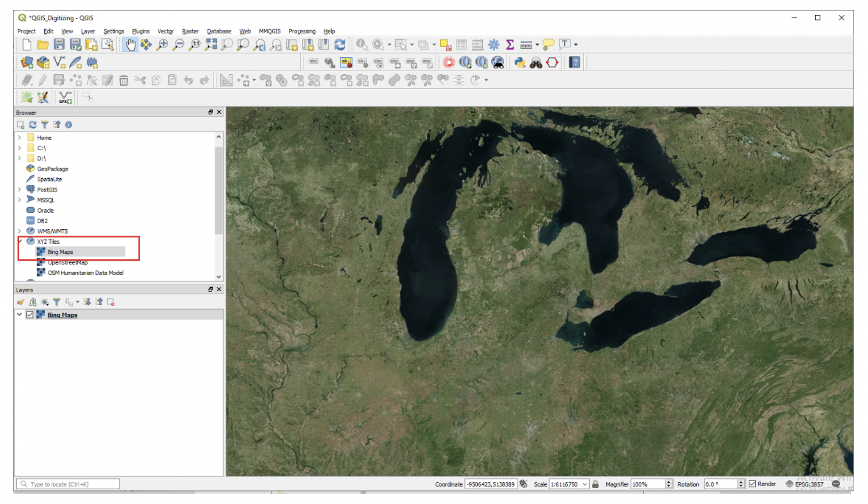Click the GPX tools icon

click(x=65, y=97)
